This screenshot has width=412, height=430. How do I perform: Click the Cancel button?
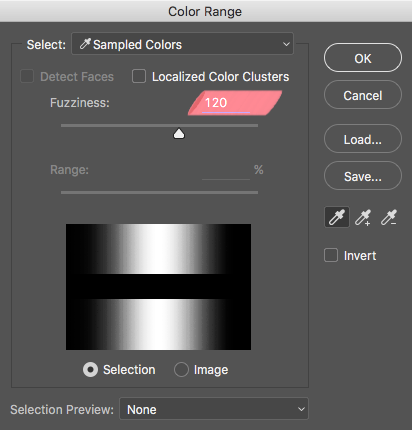(x=363, y=95)
